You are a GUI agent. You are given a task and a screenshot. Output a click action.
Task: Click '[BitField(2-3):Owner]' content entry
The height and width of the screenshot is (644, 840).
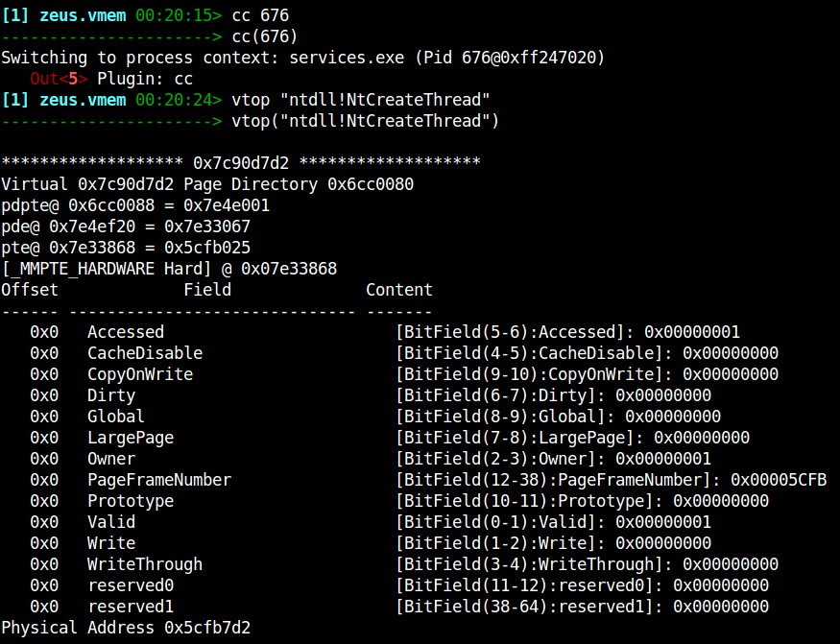click(x=553, y=459)
